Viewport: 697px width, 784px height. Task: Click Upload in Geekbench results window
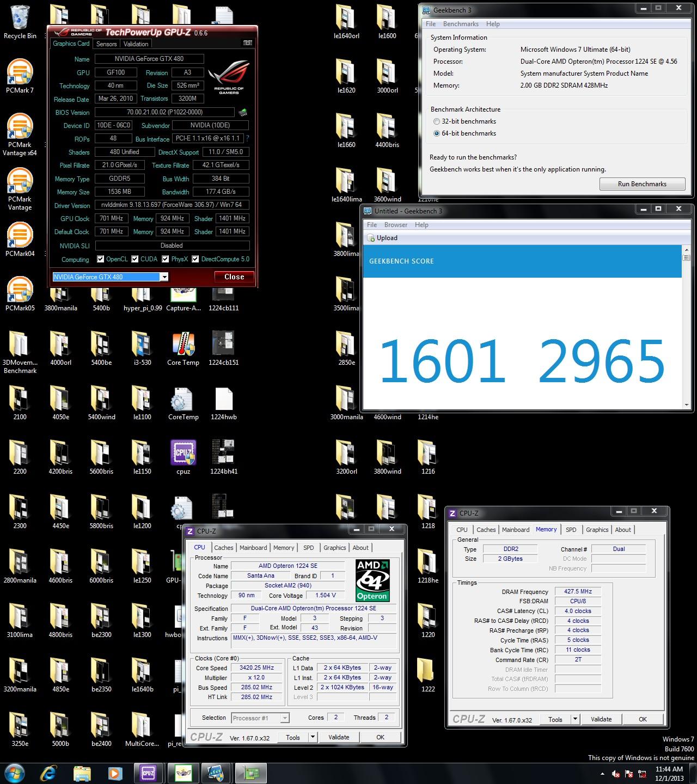click(382, 238)
